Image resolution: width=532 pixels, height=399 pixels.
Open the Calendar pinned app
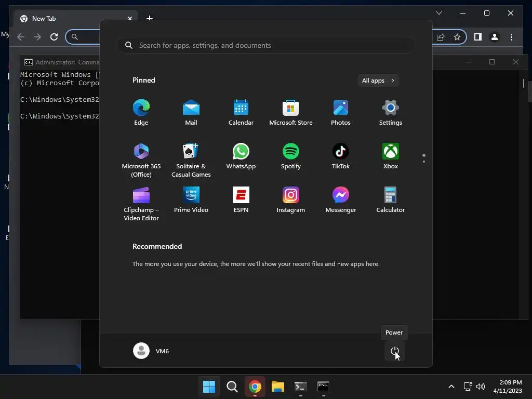tap(241, 112)
